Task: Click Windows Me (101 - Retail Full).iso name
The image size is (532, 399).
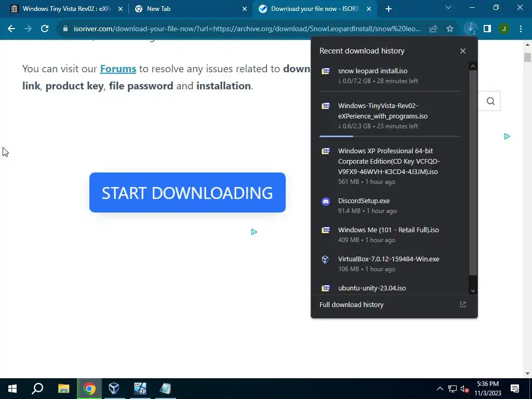Action: coord(389,230)
